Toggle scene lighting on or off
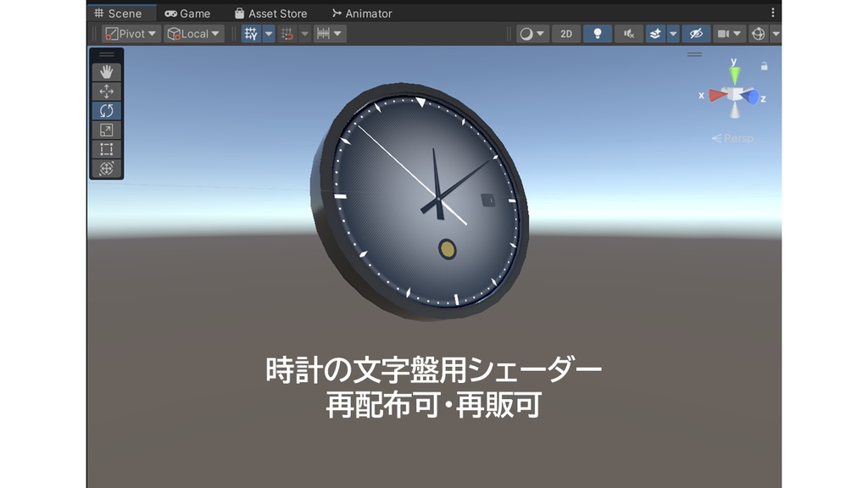 click(598, 34)
